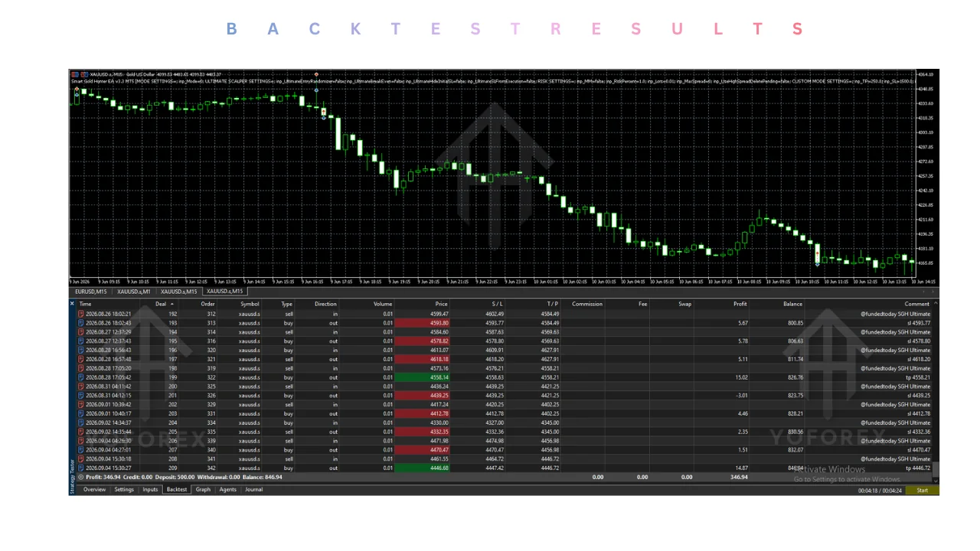Click the buy deal icon for deal 193
The height and width of the screenshot is (551, 980).
(x=81, y=323)
